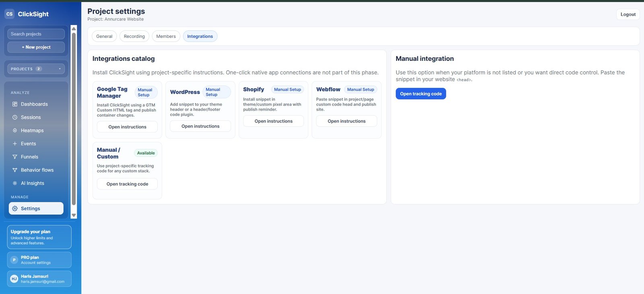This screenshot has width=644, height=294.
Task: Open instructions for Shopify
Action: pos(273,121)
